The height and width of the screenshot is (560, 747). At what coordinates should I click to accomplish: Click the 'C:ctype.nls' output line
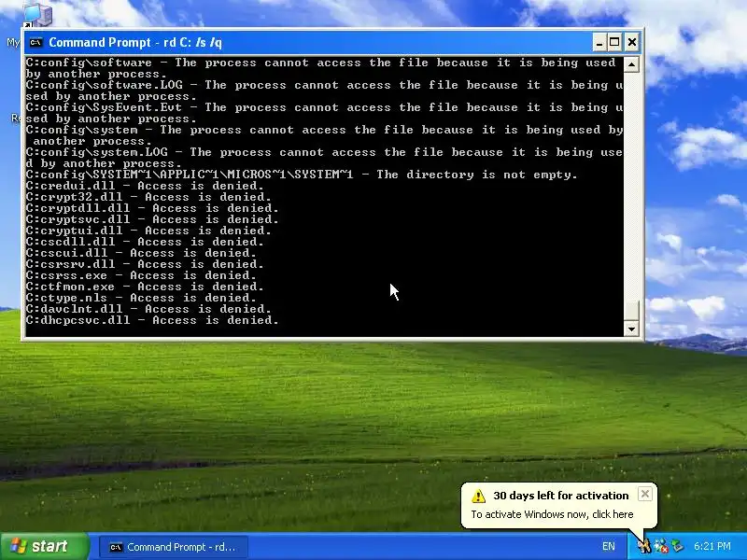[141, 298]
